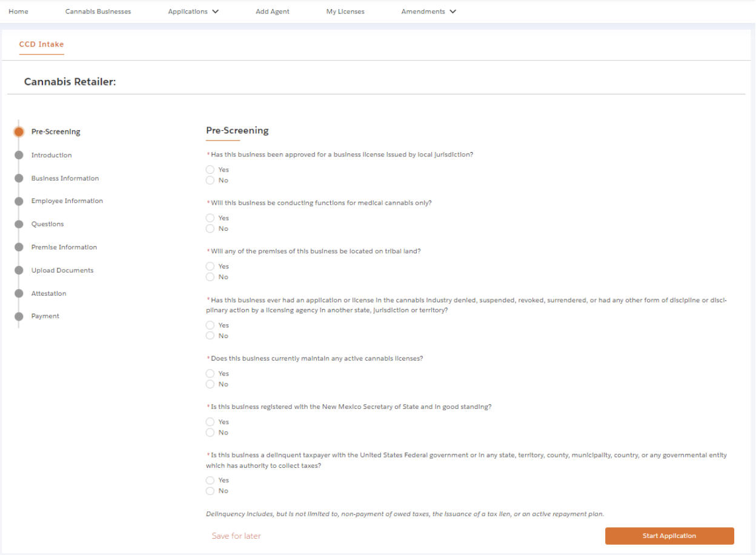This screenshot has height=555, width=756.
Task: Go to Home in navigation bar
Action: pyautogui.click(x=18, y=12)
